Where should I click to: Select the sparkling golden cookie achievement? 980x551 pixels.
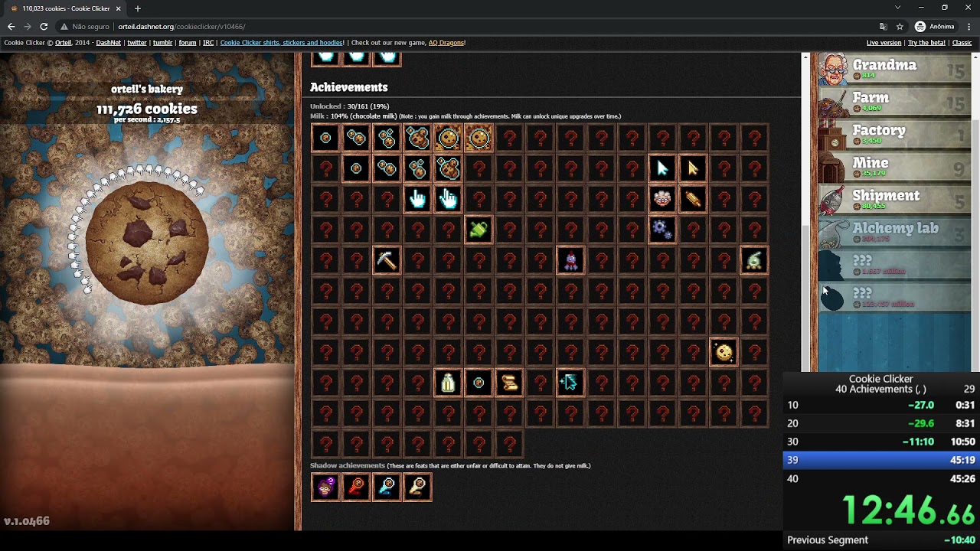pos(724,352)
